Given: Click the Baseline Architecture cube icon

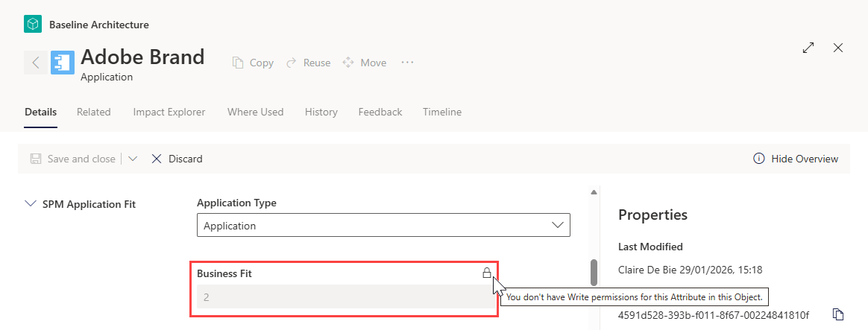Looking at the screenshot, I should click(x=34, y=25).
